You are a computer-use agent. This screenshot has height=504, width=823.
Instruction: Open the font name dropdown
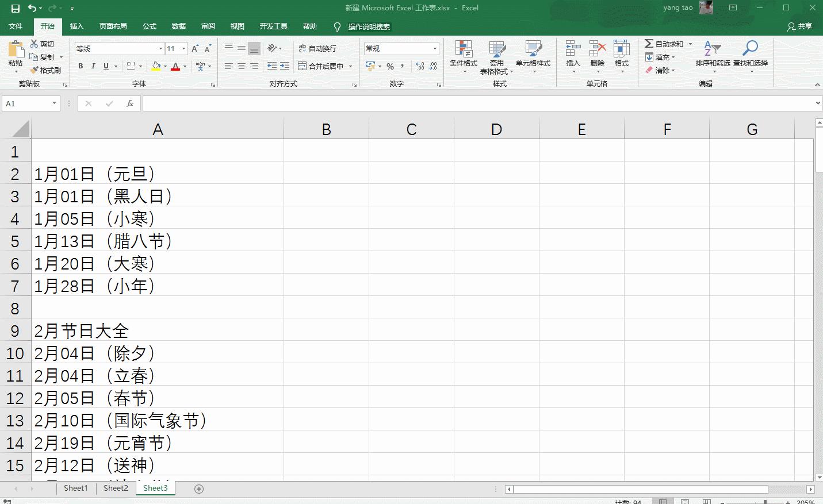click(160, 48)
